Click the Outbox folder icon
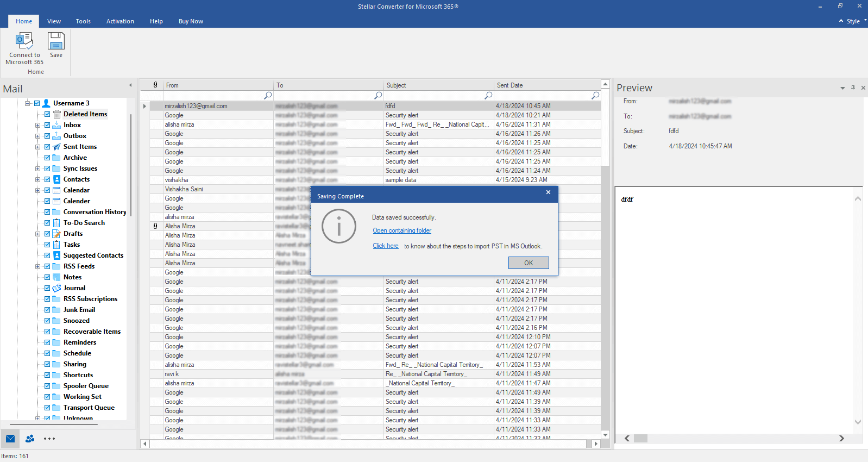This screenshot has width=868, height=462. (x=56, y=136)
